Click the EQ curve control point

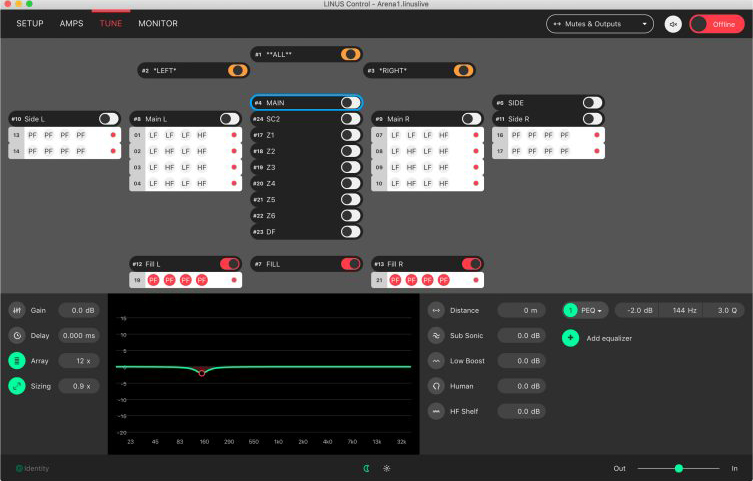pyautogui.click(x=202, y=373)
